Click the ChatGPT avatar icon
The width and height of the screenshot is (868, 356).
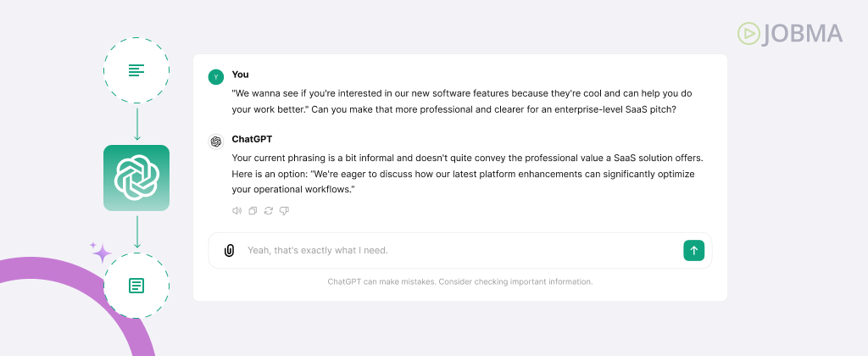point(216,142)
